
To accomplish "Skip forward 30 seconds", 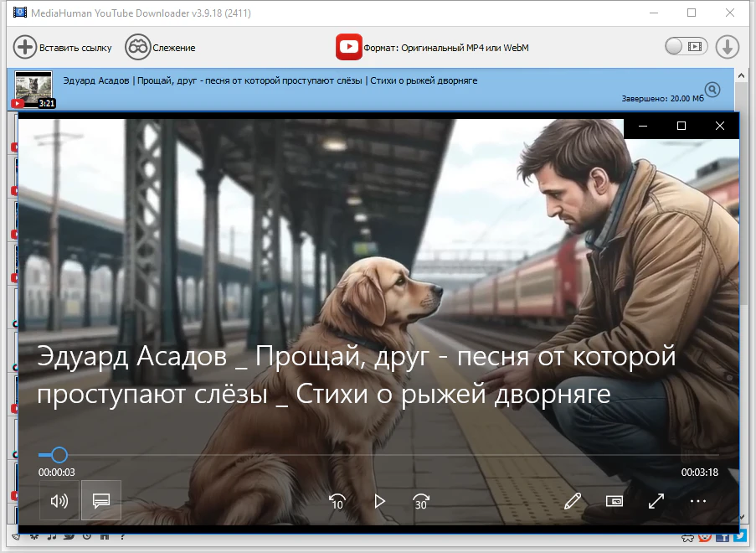I will (421, 501).
